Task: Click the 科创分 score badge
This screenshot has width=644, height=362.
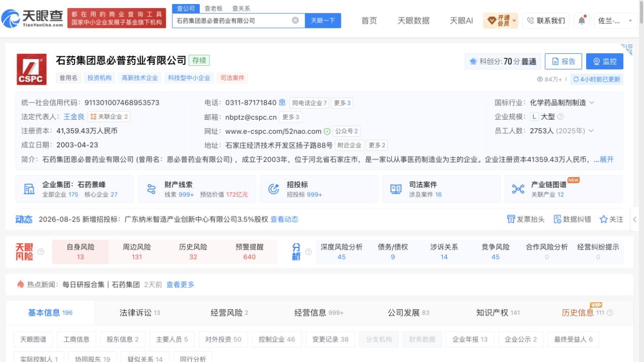Action: 503,61
